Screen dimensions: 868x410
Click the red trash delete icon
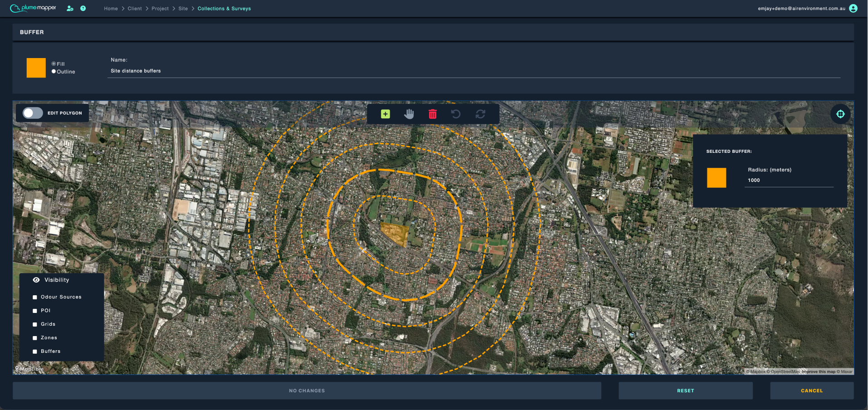(x=432, y=114)
